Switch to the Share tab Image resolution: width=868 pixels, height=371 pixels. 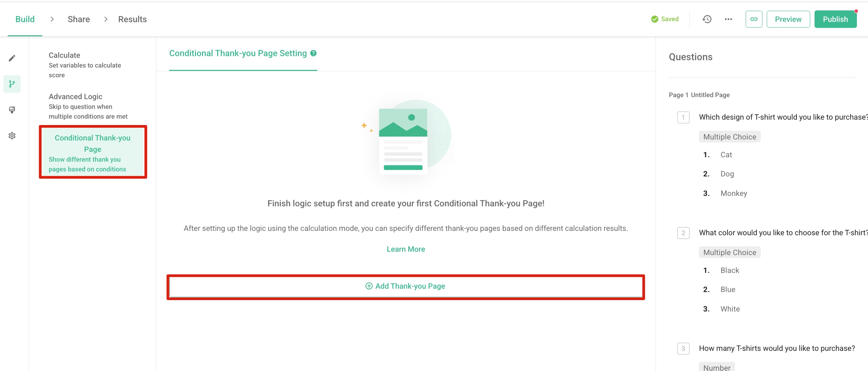click(x=79, y=19)
